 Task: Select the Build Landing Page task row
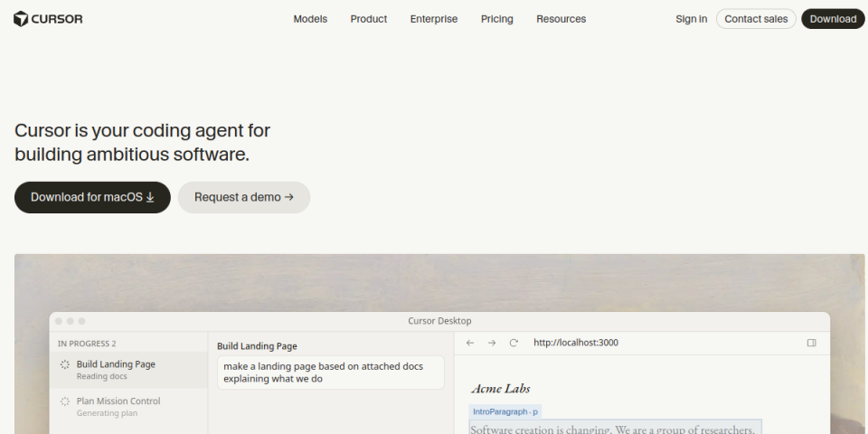(128, 370)
